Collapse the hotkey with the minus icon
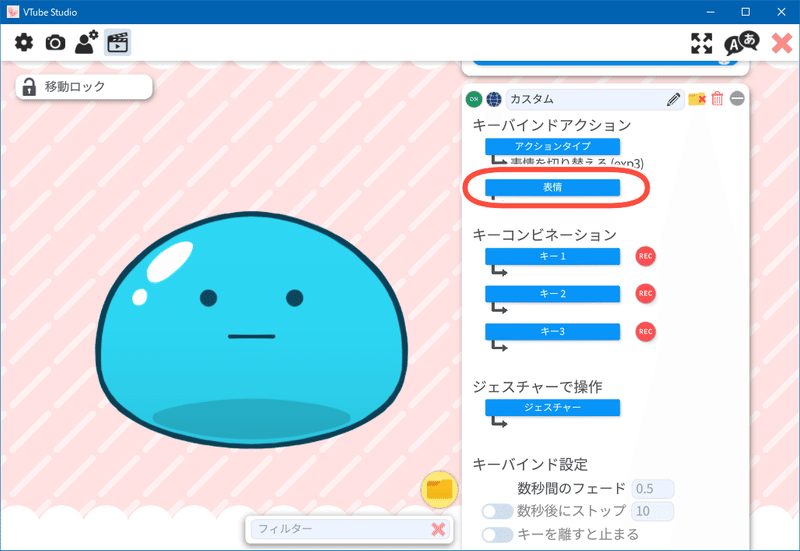This screenshot has height=551, width=800. (737, 98)
